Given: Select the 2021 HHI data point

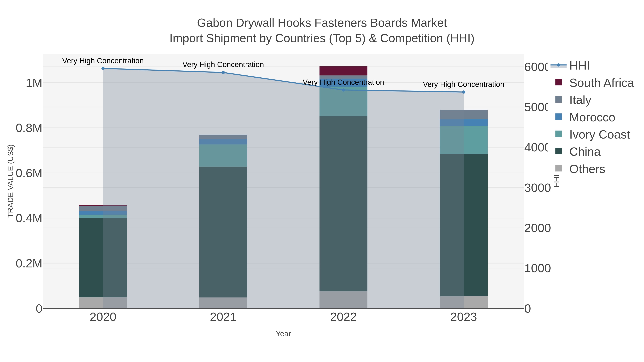Looking at the screenshot, I should pyautogui.click(x=223, y=73).
